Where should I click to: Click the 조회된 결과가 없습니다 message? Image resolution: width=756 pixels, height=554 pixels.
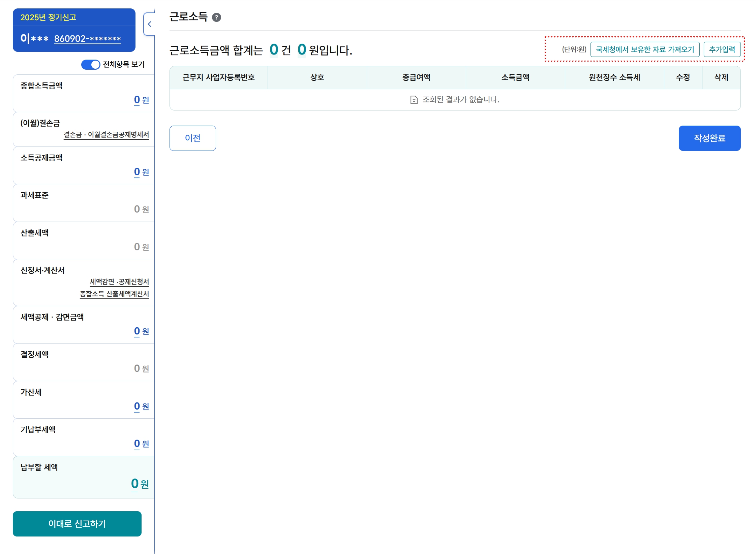[x=461, y=100]
